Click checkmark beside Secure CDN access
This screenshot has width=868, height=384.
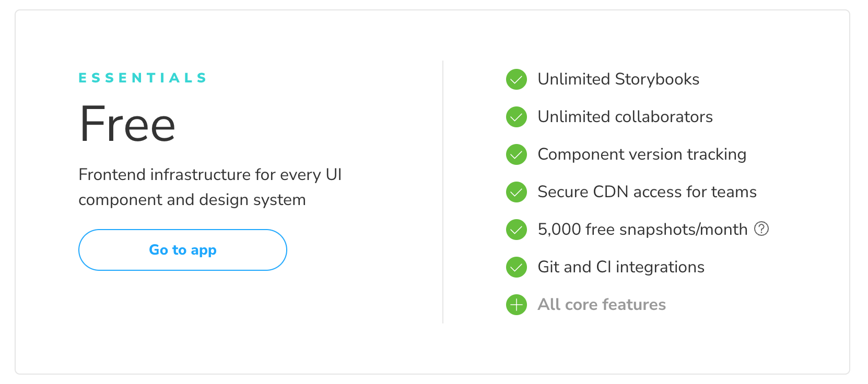click(517, 192)
